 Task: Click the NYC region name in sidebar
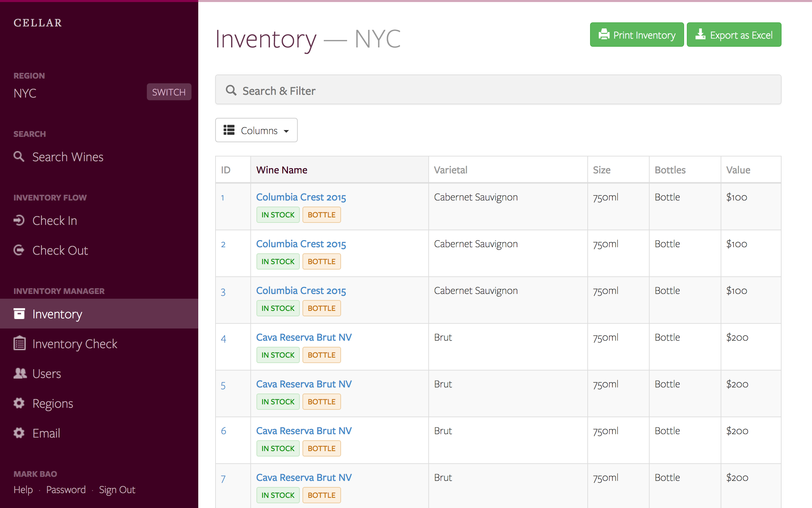tap(25, 93)
